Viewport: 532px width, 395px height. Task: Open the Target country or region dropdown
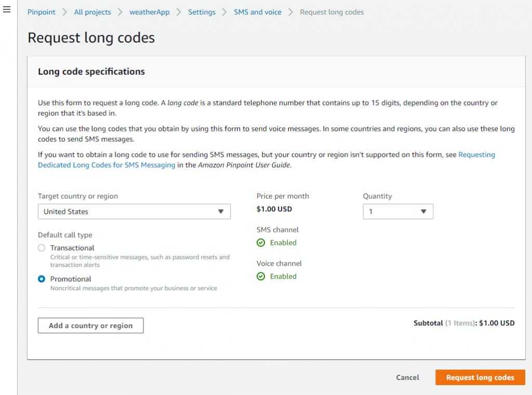134,211
